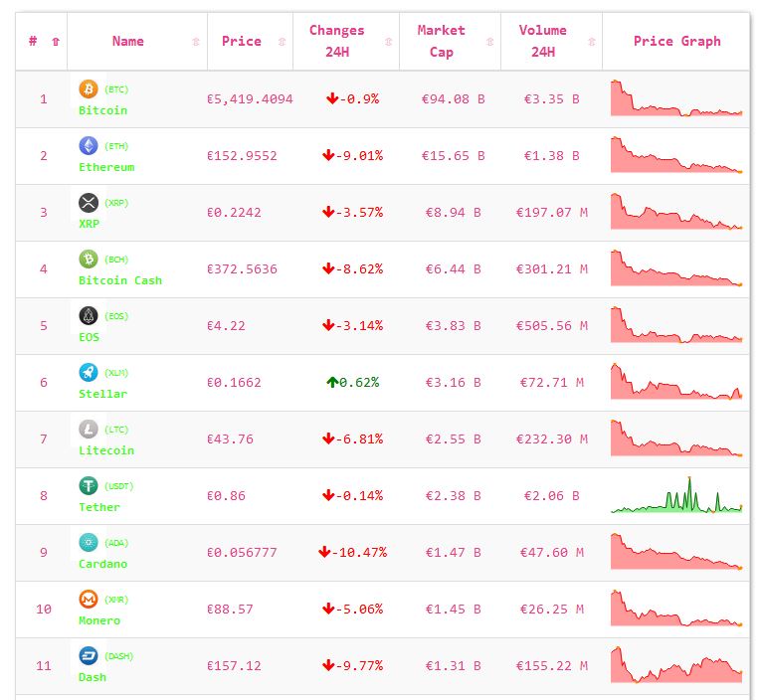Viewport: 762px width, 700px height.
Task: Click the Cardano coin icon
Action: click(x=89, y=543)
